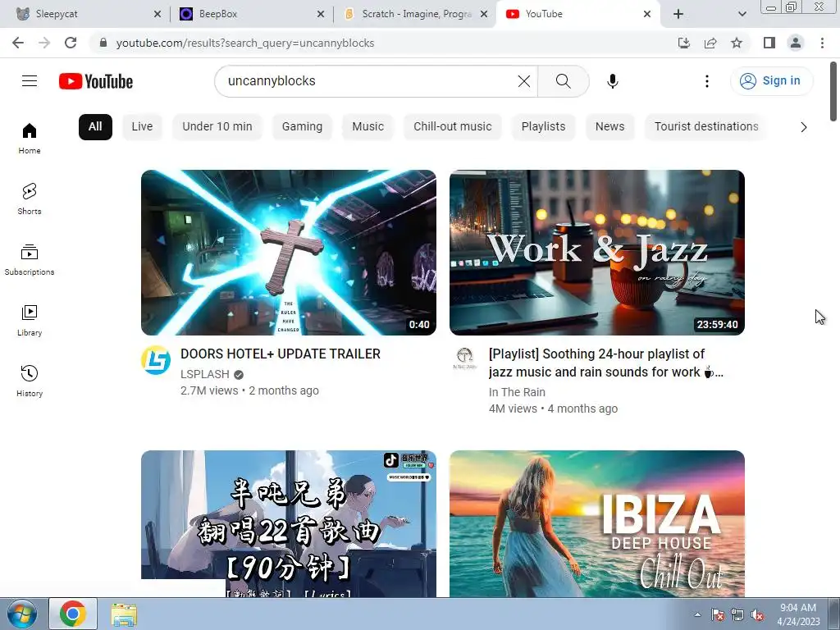Select the Playlists filter chip
Image resolution: width=840 pixels, height=630 pixels.
[x=543, y=127]
